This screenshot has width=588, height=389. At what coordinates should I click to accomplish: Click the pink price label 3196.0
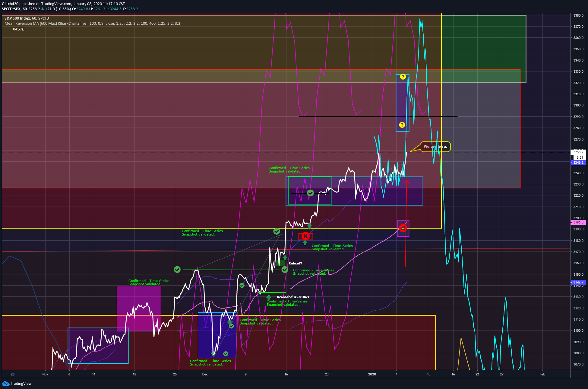pyautogui.click(x=578, y=222)
